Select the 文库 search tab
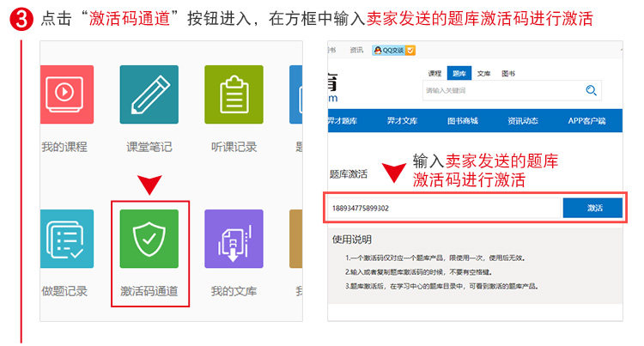 coord(483,74)
